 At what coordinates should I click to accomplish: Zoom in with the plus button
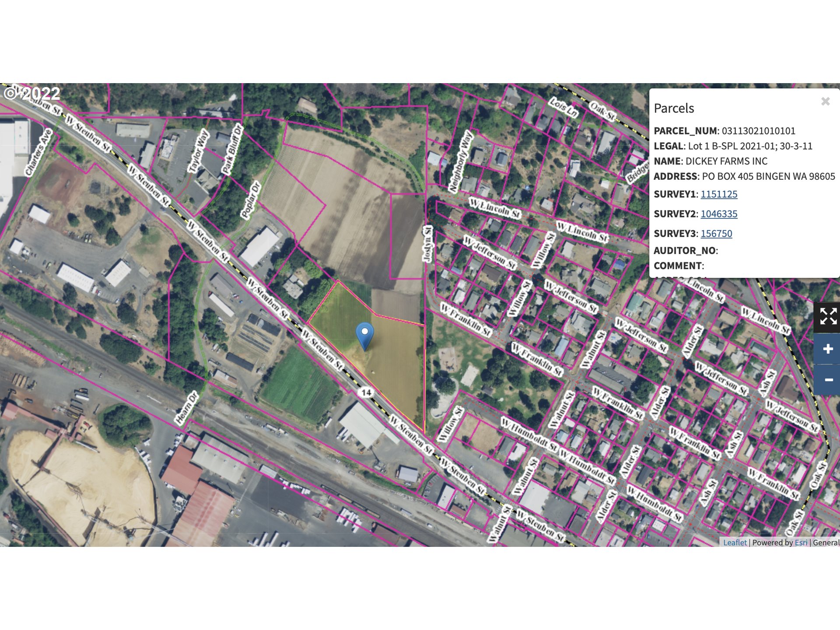pos(828,349)
